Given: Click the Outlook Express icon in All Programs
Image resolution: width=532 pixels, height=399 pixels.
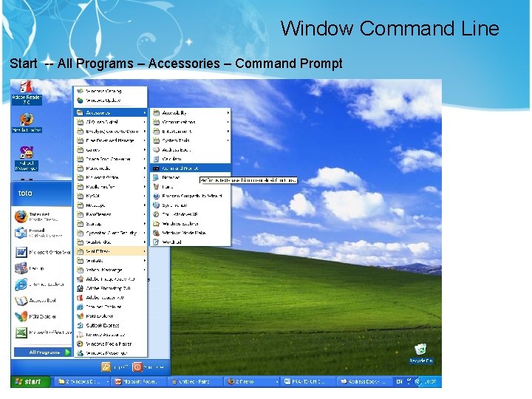Looking at the screenshot, I should 80,325.
